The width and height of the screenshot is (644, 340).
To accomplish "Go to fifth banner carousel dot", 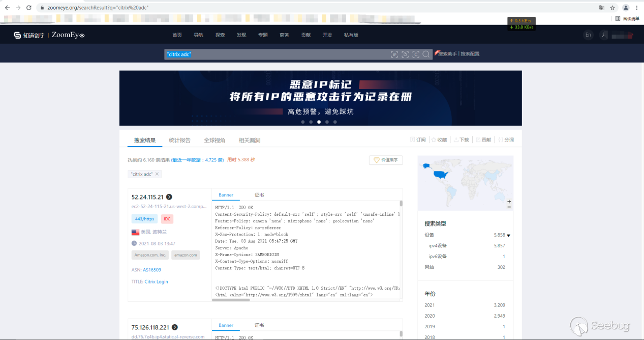I will [335, 122].
